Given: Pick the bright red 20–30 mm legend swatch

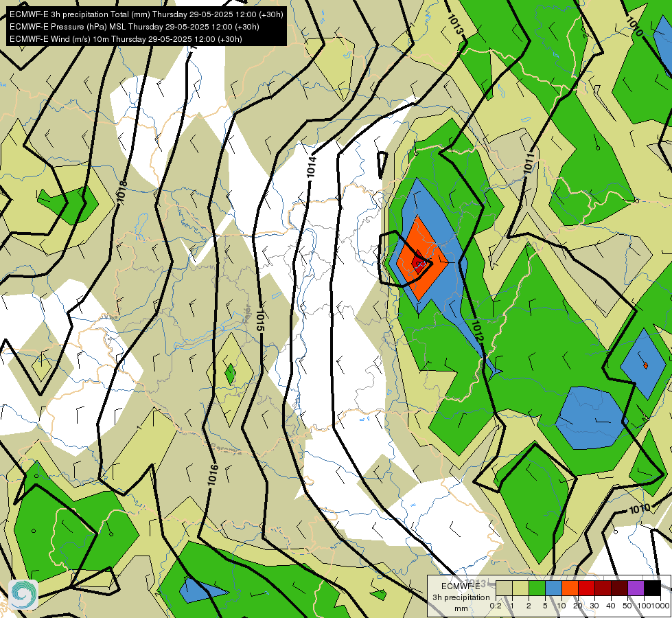Looking at the screenshot, I should point(586,588).
